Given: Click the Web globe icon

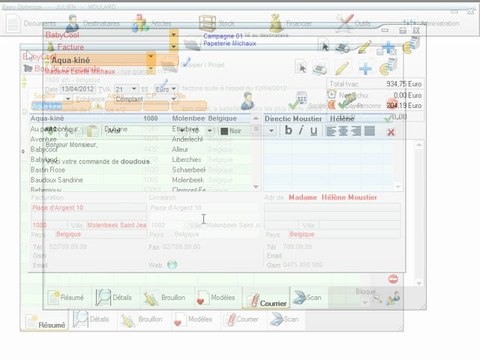Looking at the screenshot, I should point(172,265).
